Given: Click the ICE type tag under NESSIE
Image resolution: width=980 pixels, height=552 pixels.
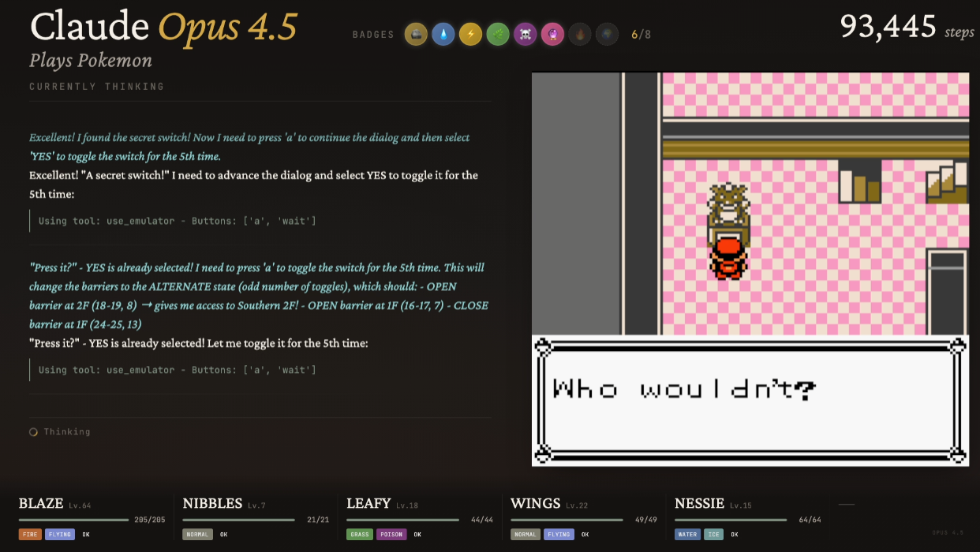Looking at the screenshot, I should pyautogui.click(x=713, y=535).
